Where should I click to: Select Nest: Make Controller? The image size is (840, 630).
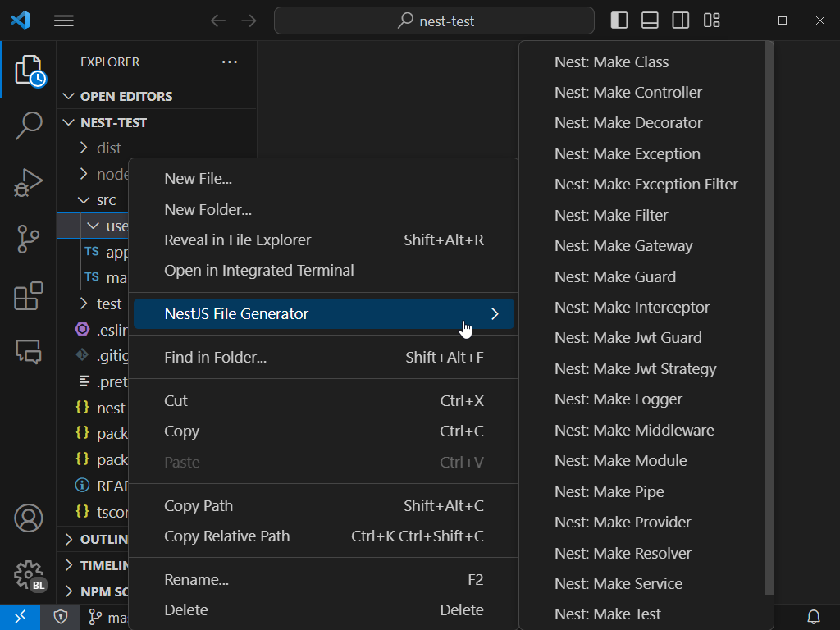coord(645,93)
